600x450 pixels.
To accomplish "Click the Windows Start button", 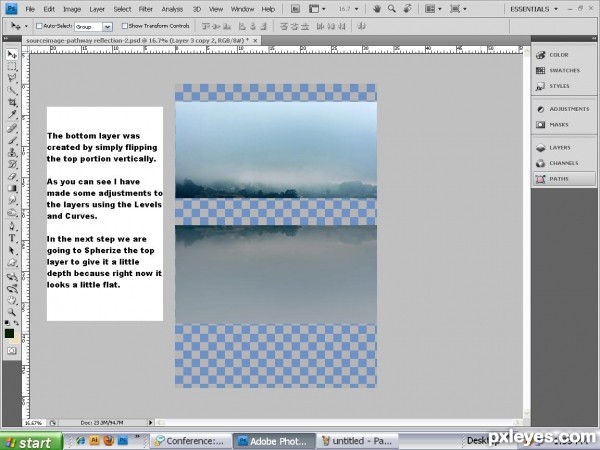I will click(x=30, y=442).
